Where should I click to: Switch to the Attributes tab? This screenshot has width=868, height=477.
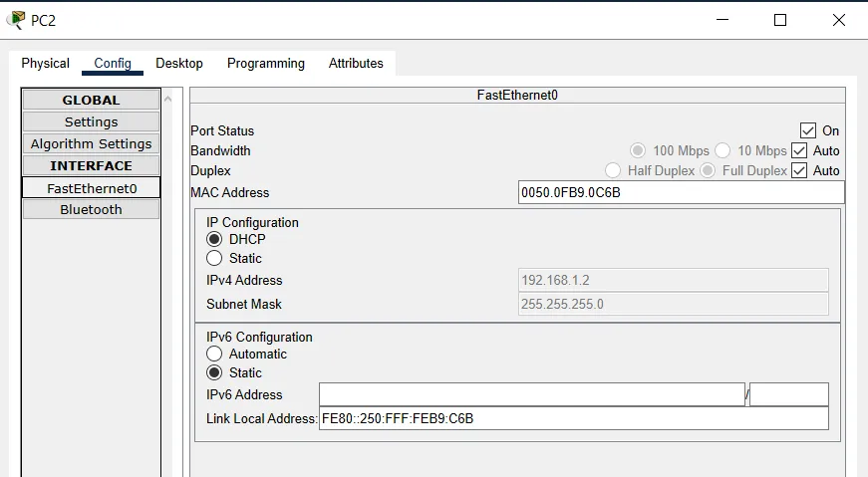356,63
